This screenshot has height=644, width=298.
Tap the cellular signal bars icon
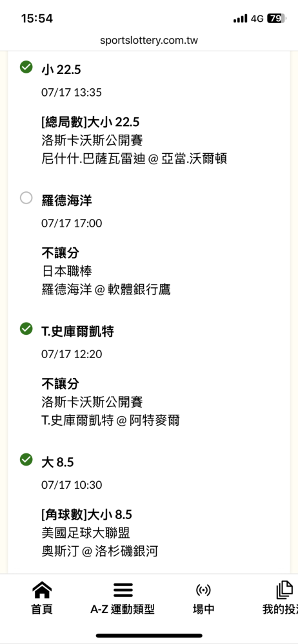point(240,19)
